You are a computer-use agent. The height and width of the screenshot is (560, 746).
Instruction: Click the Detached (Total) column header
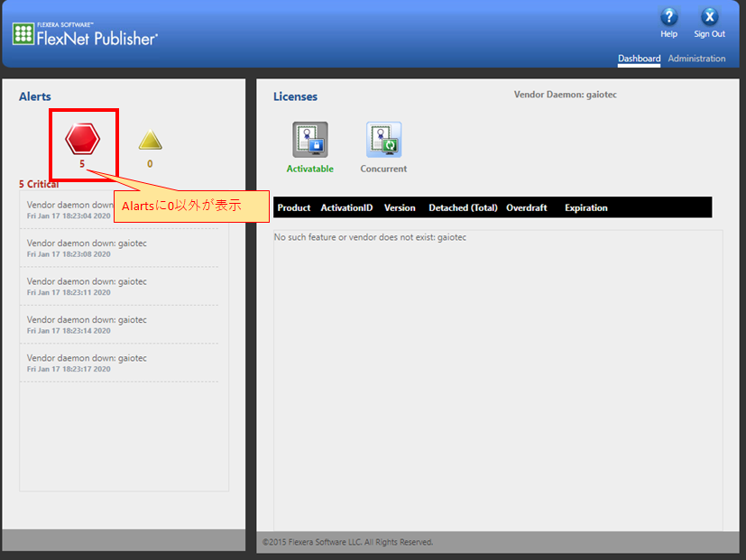(x=463, y=208)
